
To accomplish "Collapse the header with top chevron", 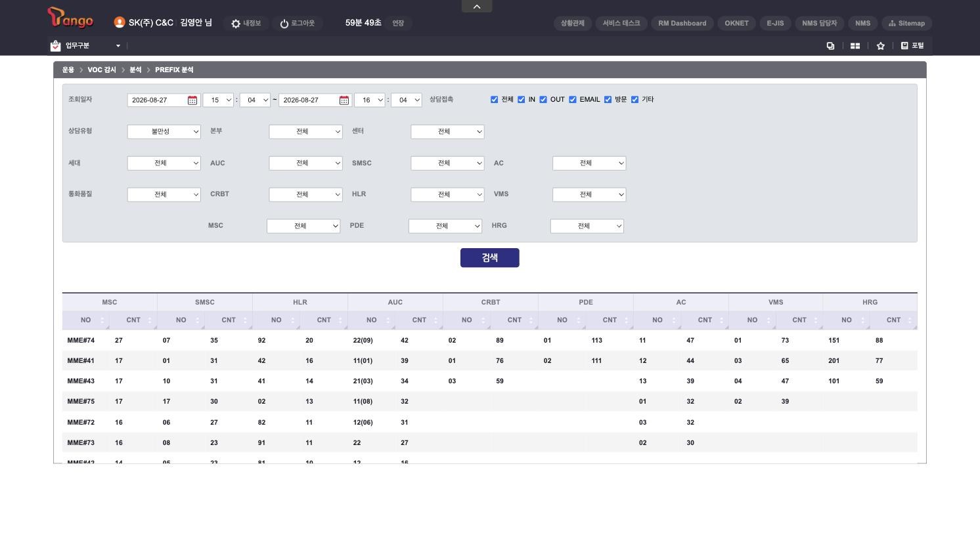I will coord(477,6).
